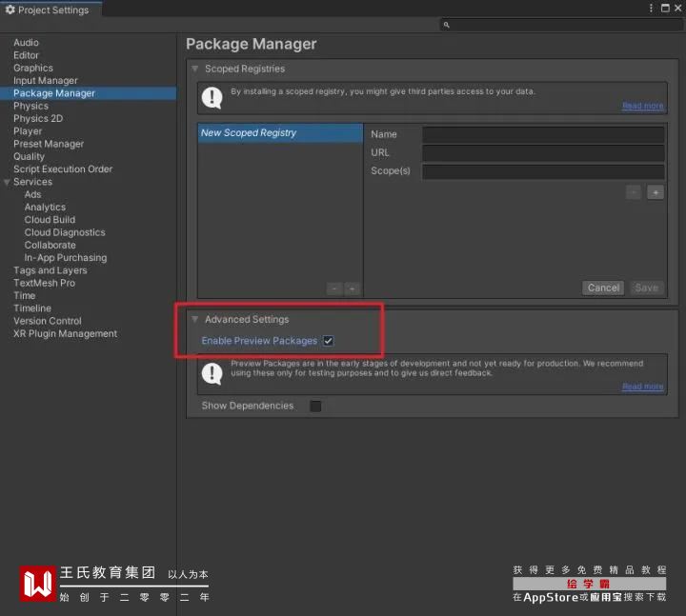Select the Services category
686x616 pixels.
coord(32,182)
